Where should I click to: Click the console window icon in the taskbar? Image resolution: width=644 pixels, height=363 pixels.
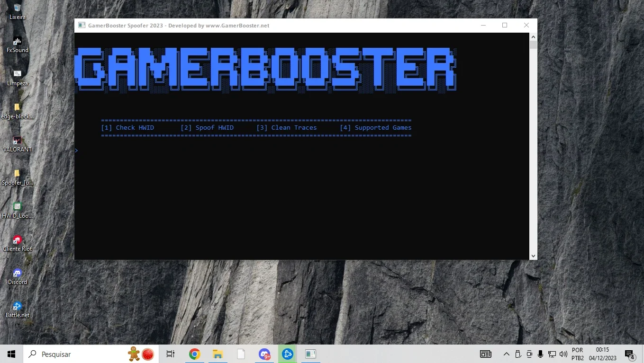(310, 354)
